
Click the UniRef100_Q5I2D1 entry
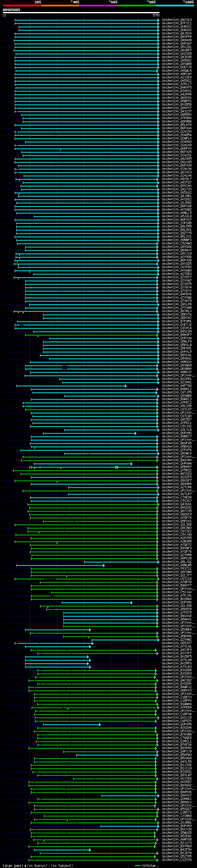(x=177, y=47)
